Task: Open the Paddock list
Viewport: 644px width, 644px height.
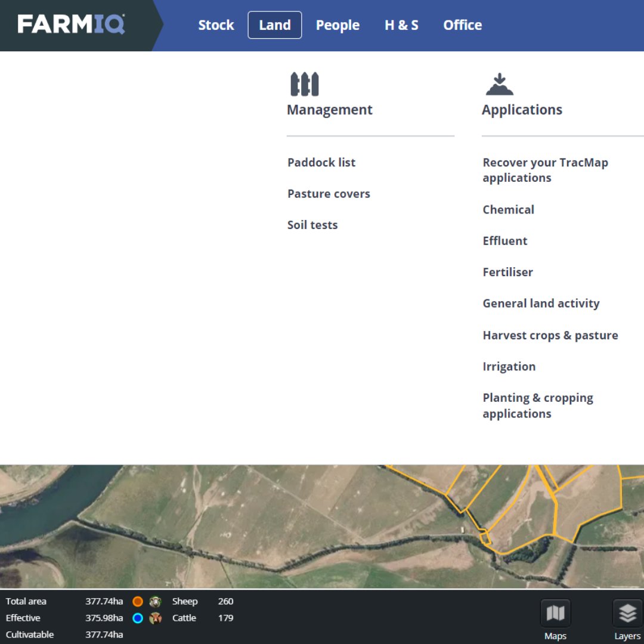Action: [x=321, y=162]
